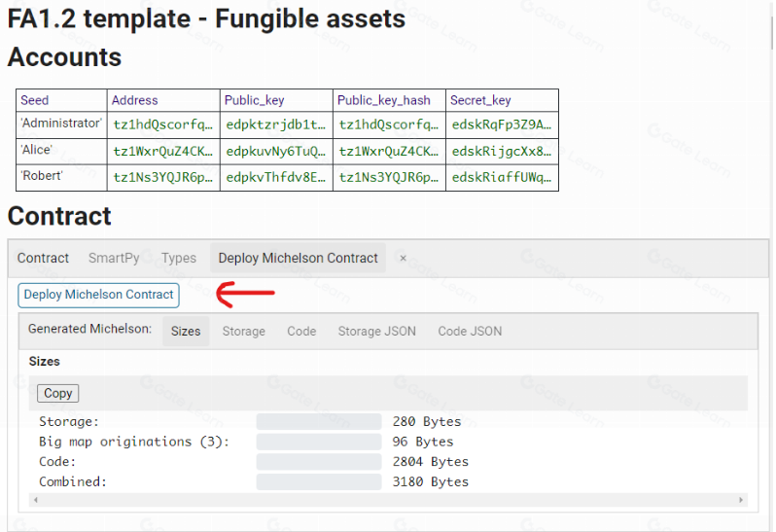776x532 pixels.
Task: Click Robert's secret key value
Action: [502, 178]
